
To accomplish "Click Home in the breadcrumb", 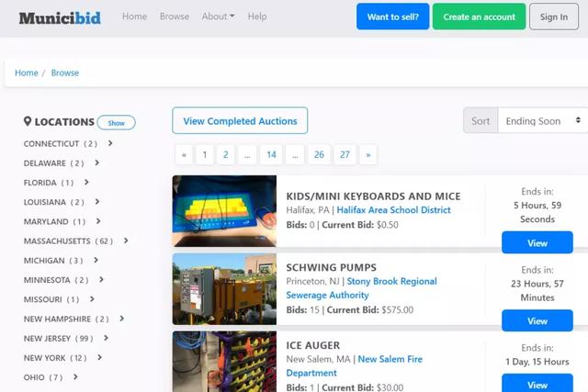I will click(x=26, y=73).
